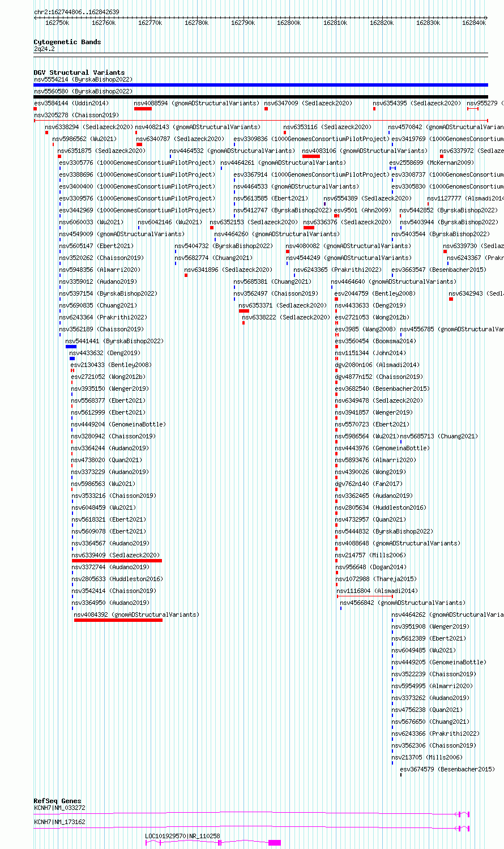The height and width of the screenshot is (849, 504).
Task: Select nsv4464532 gnomAD variant label
Action: 232,151
